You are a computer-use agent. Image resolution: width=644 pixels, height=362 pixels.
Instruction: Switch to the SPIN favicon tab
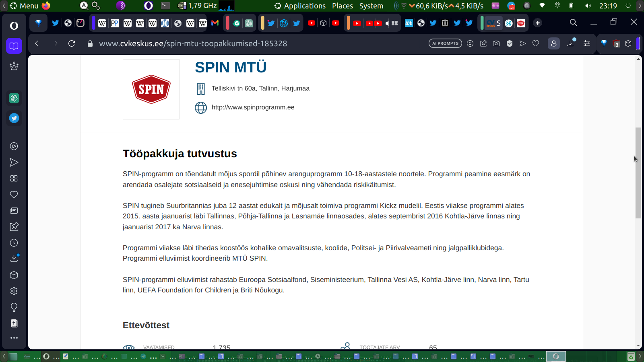click(521, 23)
